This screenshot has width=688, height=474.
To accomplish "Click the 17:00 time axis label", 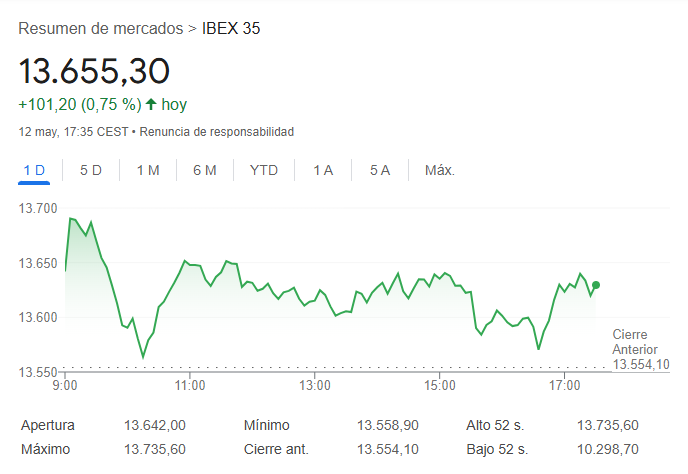I will coord(564,385).
